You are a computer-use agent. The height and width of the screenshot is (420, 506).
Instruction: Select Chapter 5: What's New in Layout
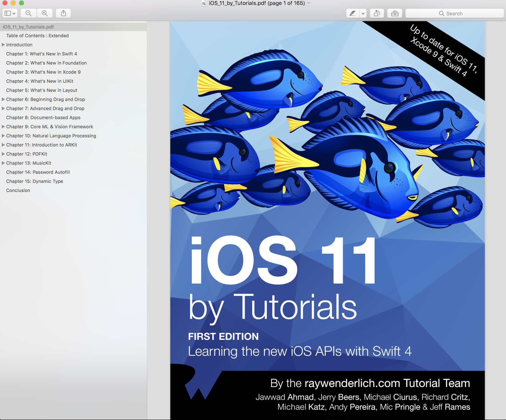[42, 90]
